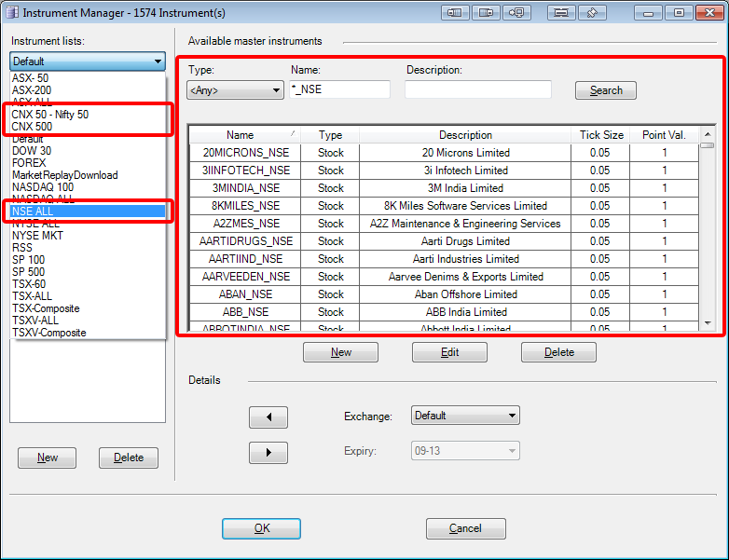
Task: Select the 3IINFOTECH_NSE row
Action: [x=444, y=171]
